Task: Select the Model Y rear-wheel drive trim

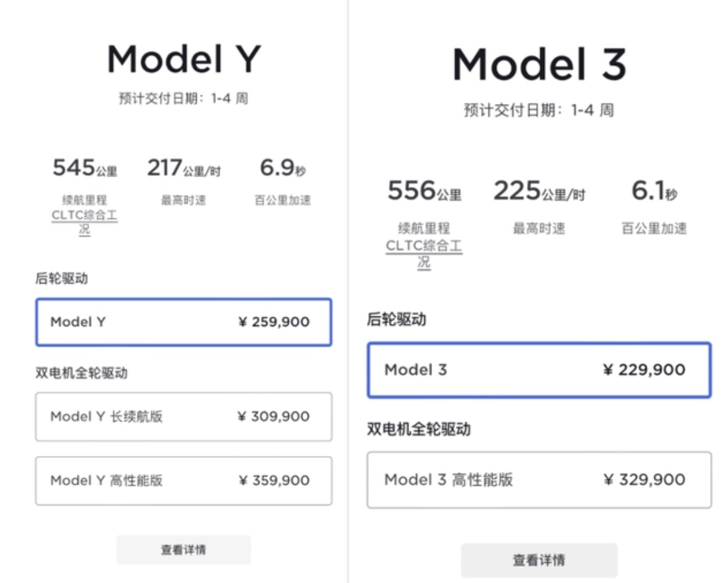Action: [184, 322]
